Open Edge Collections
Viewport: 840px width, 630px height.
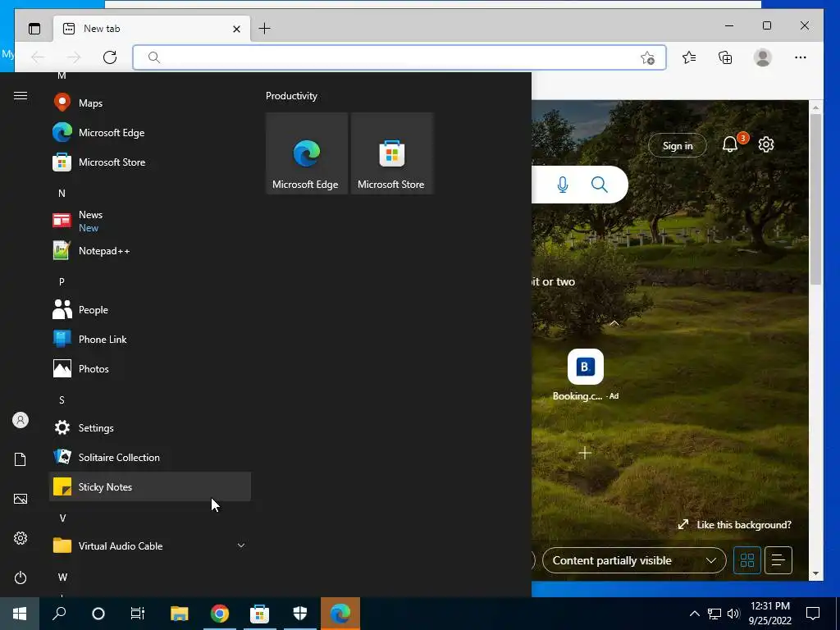coord(725,57)
